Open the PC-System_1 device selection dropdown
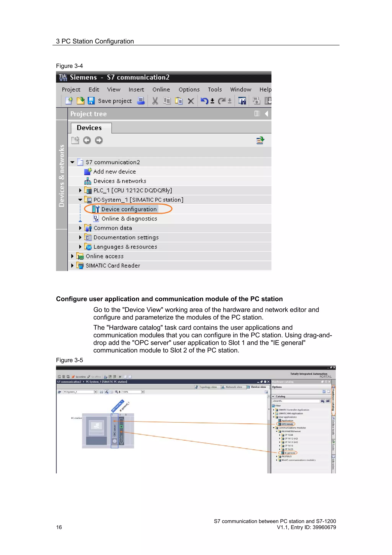392x555 pixels. click(x=96, y=392)
